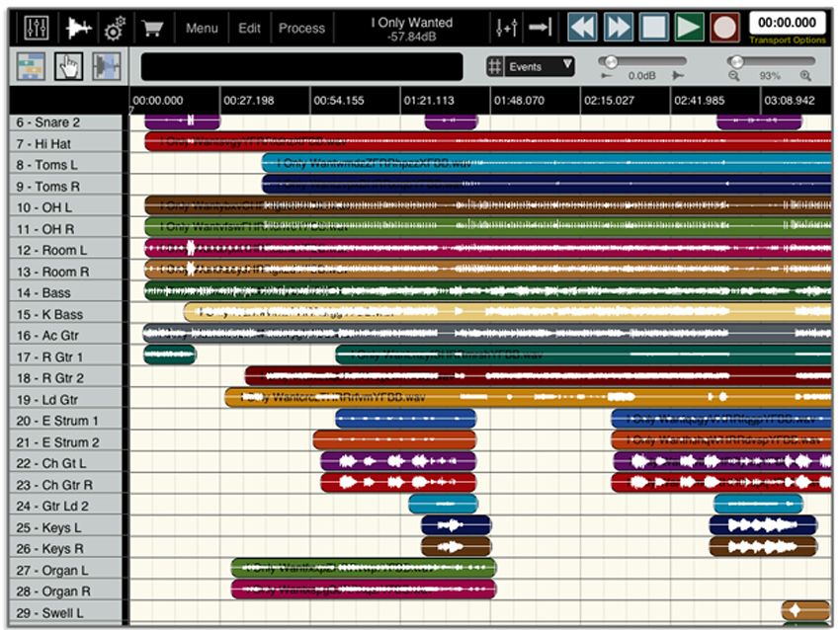Click the 01:21.113 timeline marker
Screen dimensions: 840x630
tap(429, 100)
